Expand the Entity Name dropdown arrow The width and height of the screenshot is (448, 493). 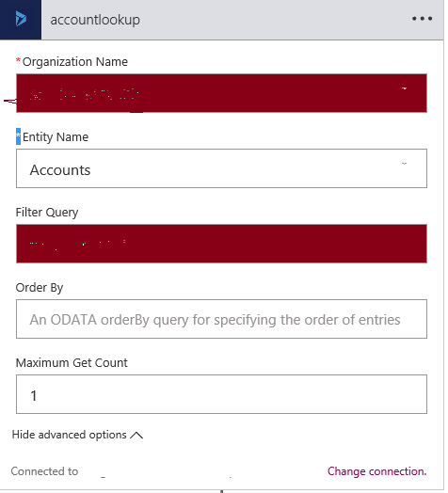pyautogui.click(x=405, y=164)
